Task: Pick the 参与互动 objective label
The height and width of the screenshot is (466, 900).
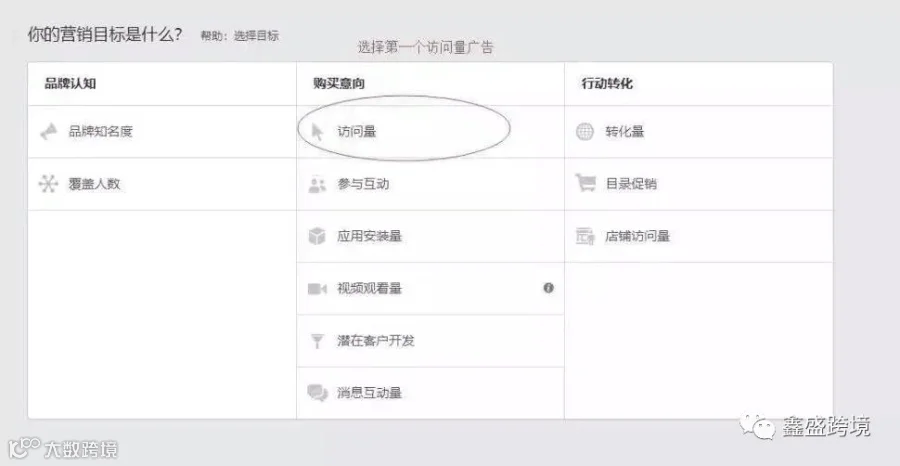Action: point(363,184)
